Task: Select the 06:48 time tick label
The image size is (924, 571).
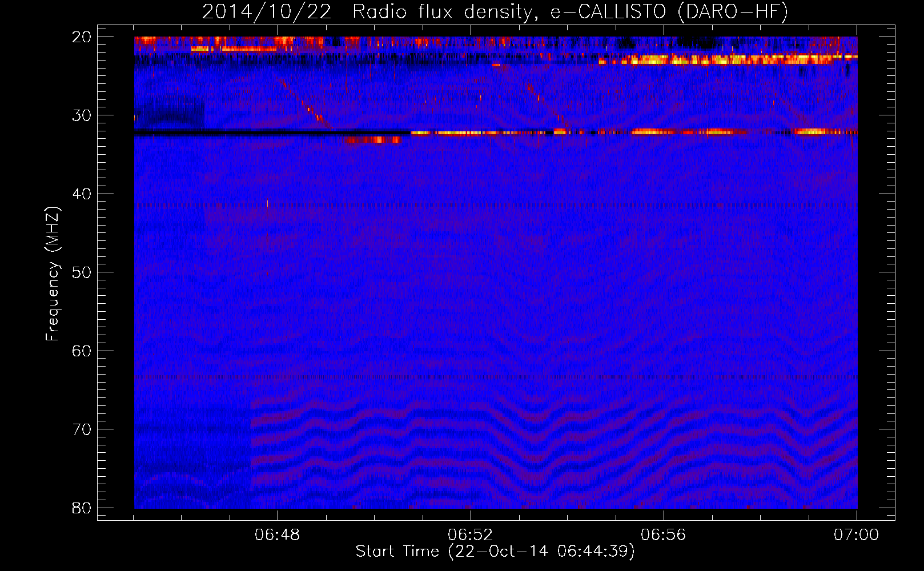Action: point(278,535)
